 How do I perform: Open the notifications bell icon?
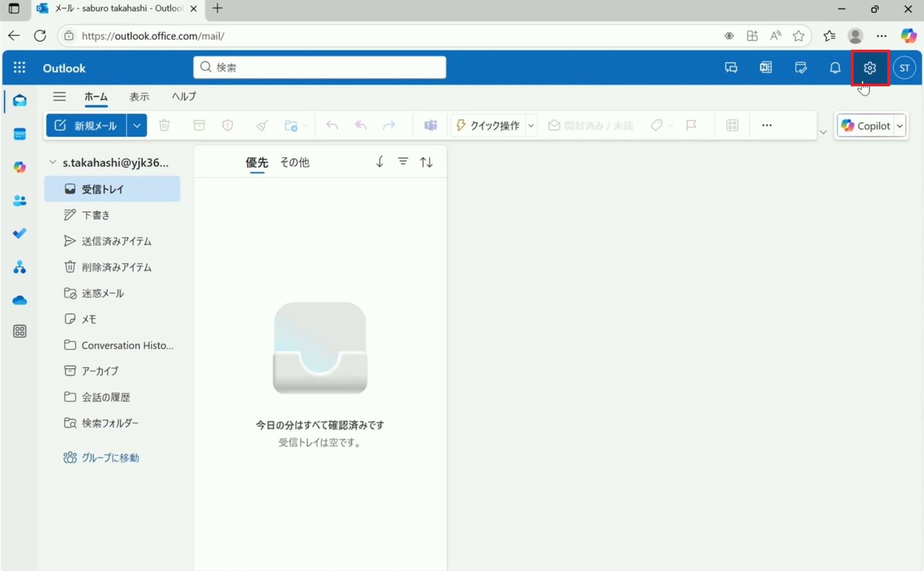[835, 68]
